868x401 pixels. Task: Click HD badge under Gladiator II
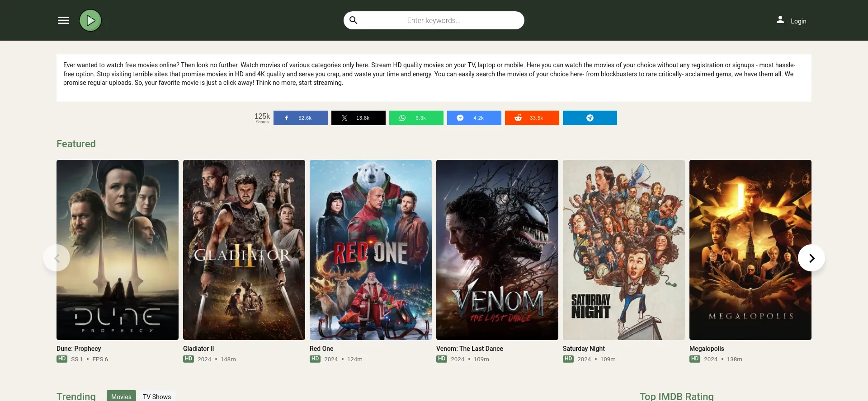point(189,359)
